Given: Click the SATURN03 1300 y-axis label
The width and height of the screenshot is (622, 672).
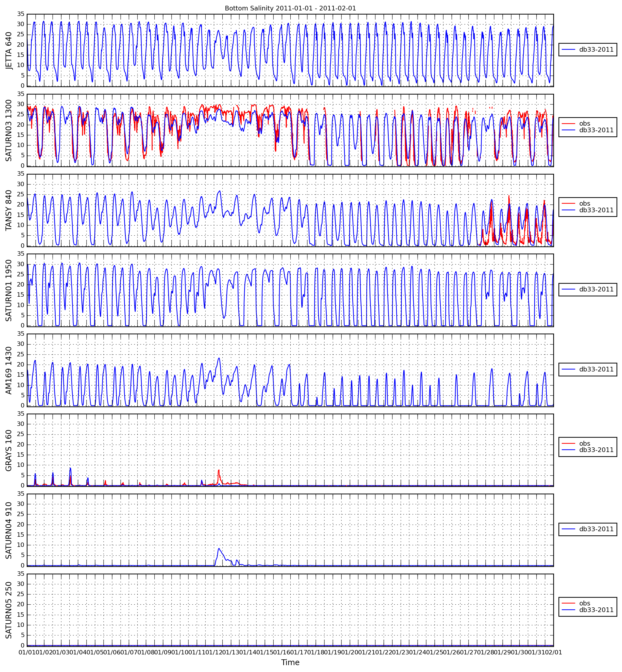Looking at the screenshot, I should click(9, 131).
